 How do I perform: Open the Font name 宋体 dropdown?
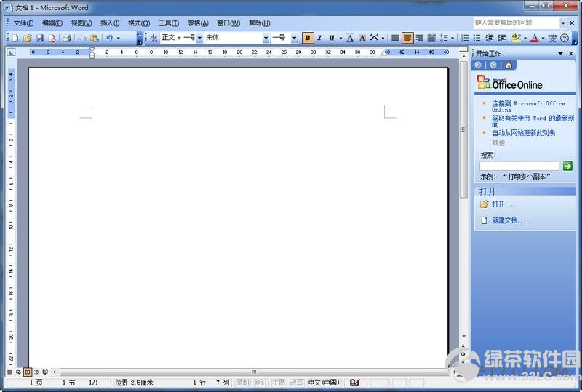[266, 38]
